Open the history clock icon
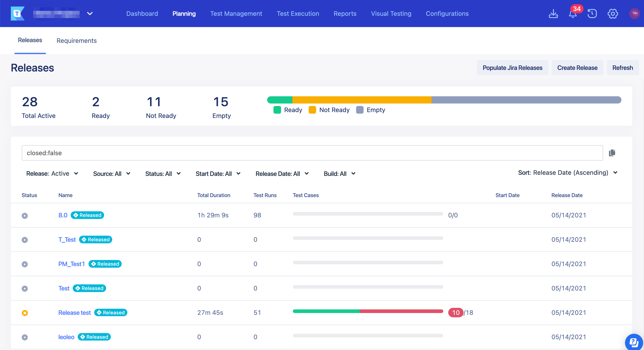The width and height of the screenshot is (644, 350). tap(592, 14)
